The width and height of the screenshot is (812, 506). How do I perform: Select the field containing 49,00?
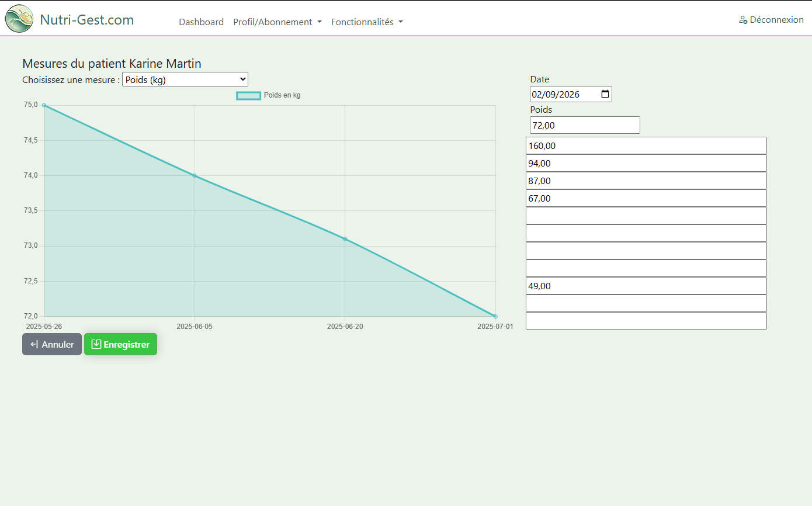click(646, 286)
